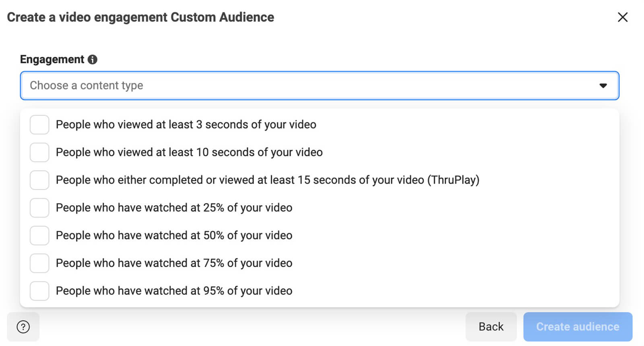Close the Custom Audience dialog
Screen dimensions: 644x346
[x=622, y=17]
